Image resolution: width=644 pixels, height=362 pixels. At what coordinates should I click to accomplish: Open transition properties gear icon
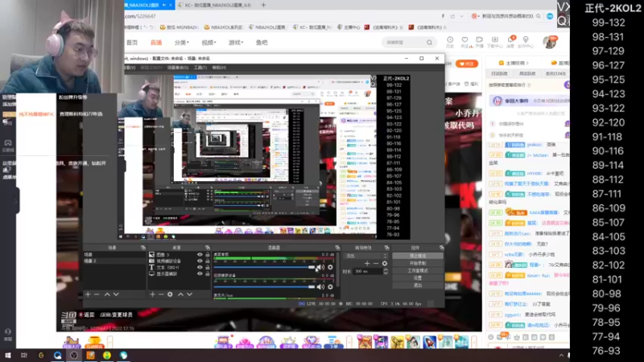pyautogui.click(x=385, y=264)
